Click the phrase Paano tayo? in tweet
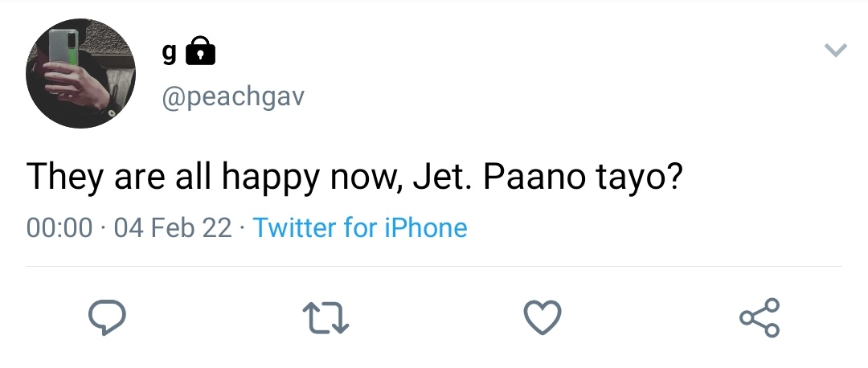Viewport: 868px width, 368px height. pyautogui.click(x=583, y=177)
